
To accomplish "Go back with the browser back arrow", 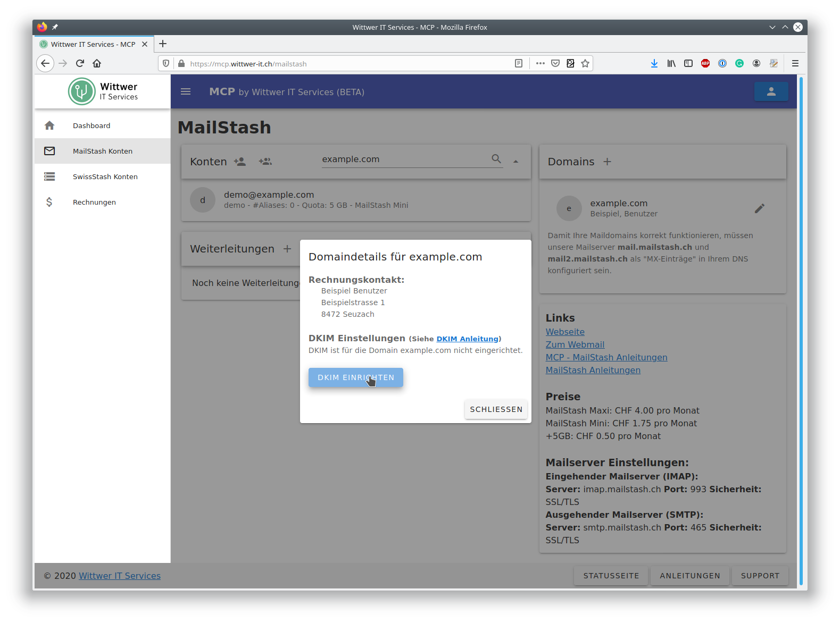I will [x=45, y=63].
